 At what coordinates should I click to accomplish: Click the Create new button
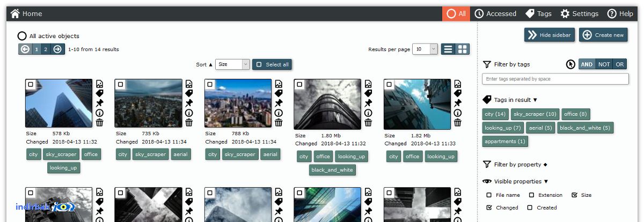603,35
